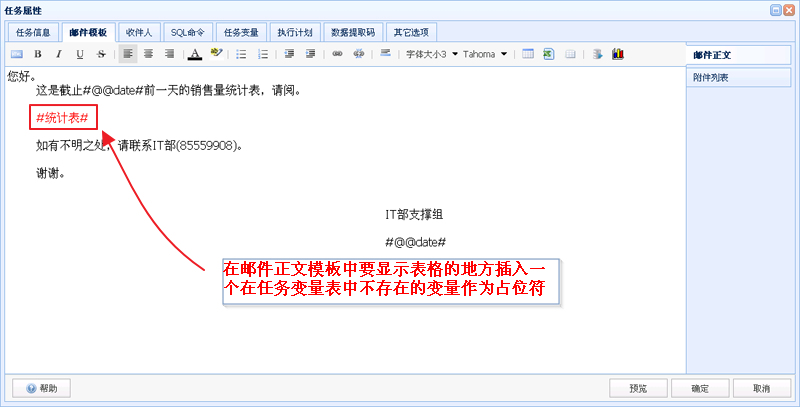Insert a hyperlink

(337, 54)
